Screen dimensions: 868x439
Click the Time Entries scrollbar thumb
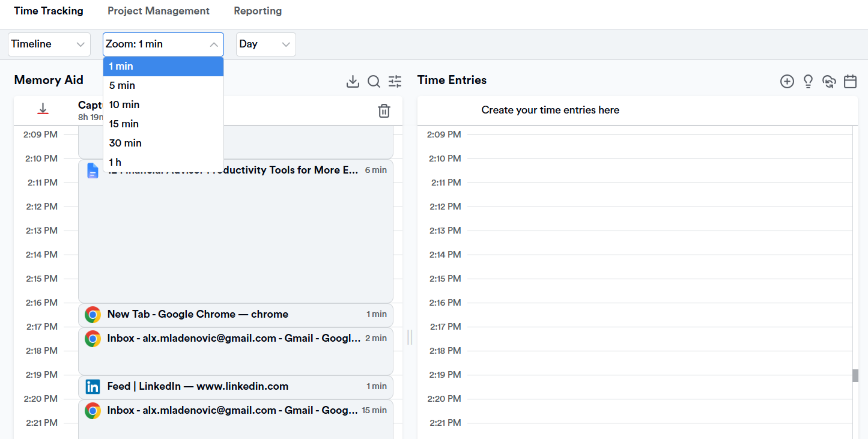(x=855, y=375)
